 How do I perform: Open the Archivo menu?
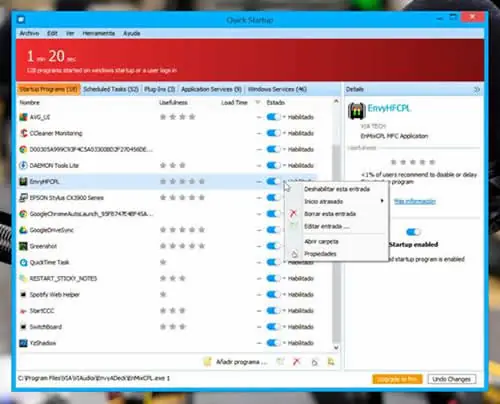tap(29, 33)
